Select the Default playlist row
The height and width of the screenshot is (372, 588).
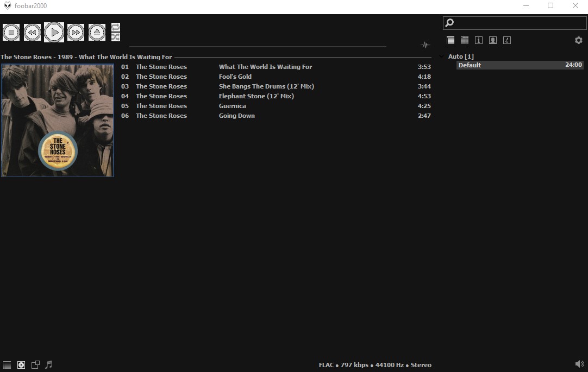tap(520, 65)
